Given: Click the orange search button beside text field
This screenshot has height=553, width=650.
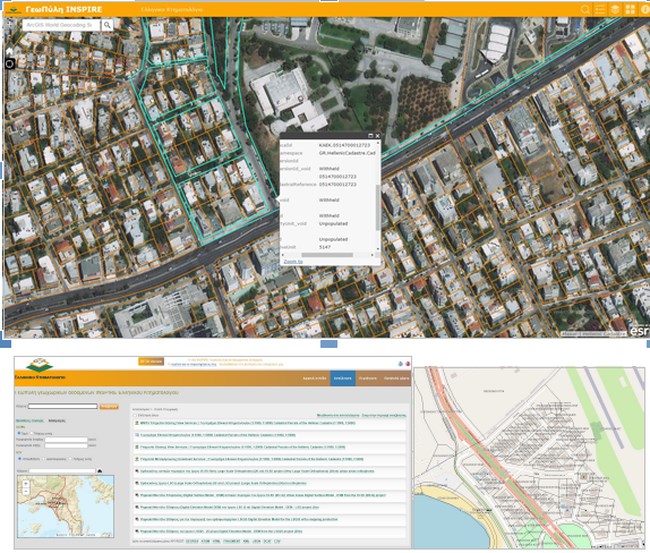Looking at the screenshot, I should [110, 407].
